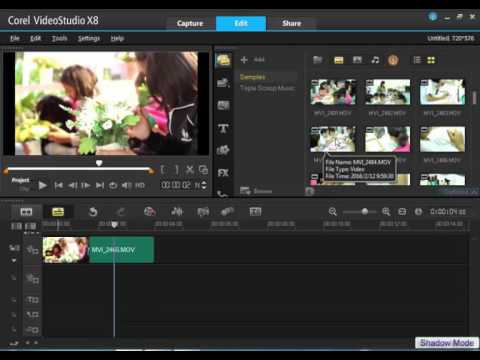
Task: Click the Edit step tab
Action: [241, 23]
